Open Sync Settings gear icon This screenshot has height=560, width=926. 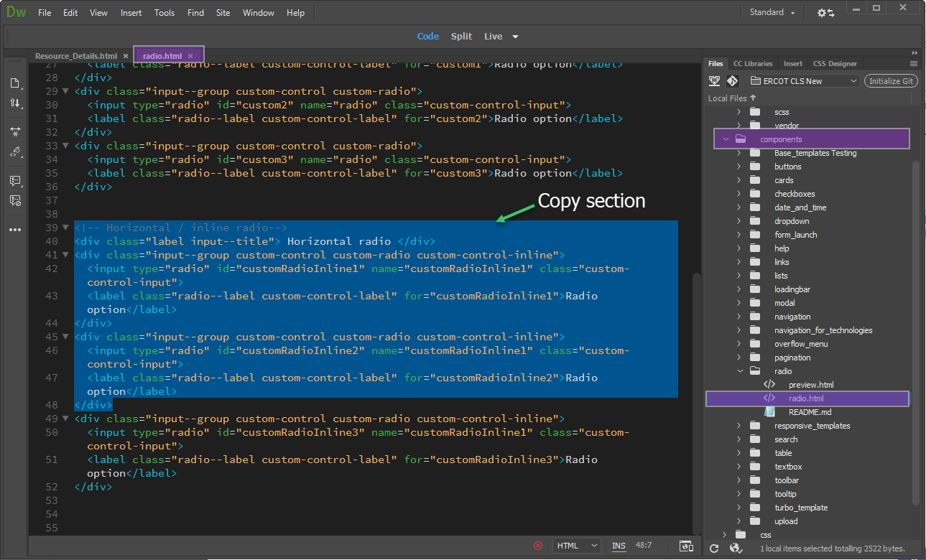(825, 13)
